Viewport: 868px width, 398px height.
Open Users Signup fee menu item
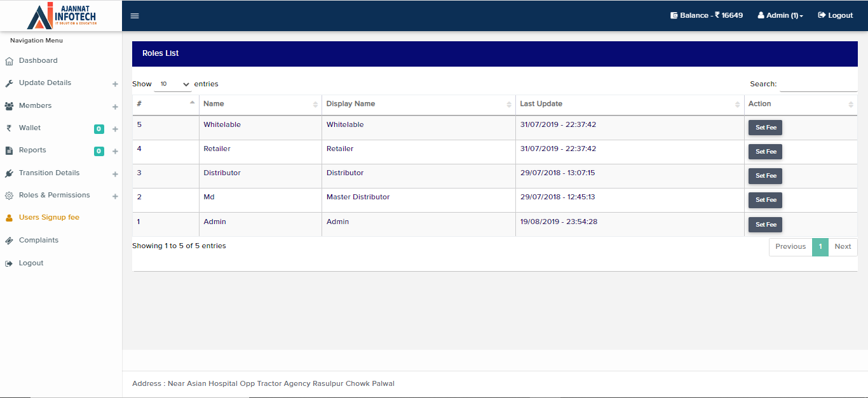49,217
